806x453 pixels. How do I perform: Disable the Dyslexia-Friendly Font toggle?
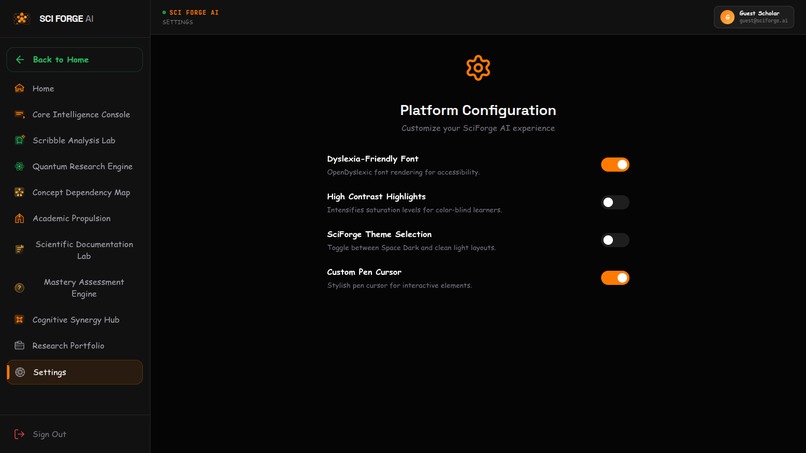[x=615, y=165]
